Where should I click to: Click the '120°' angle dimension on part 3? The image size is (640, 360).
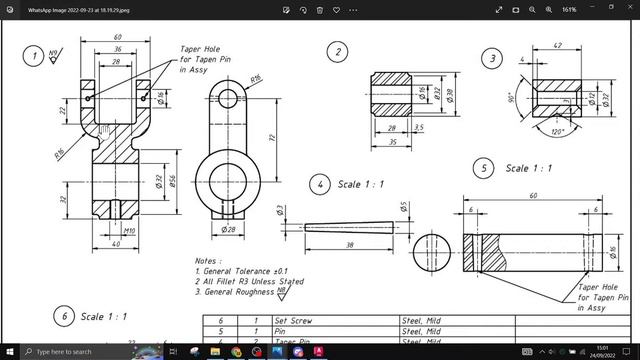[x=558, y=132]
